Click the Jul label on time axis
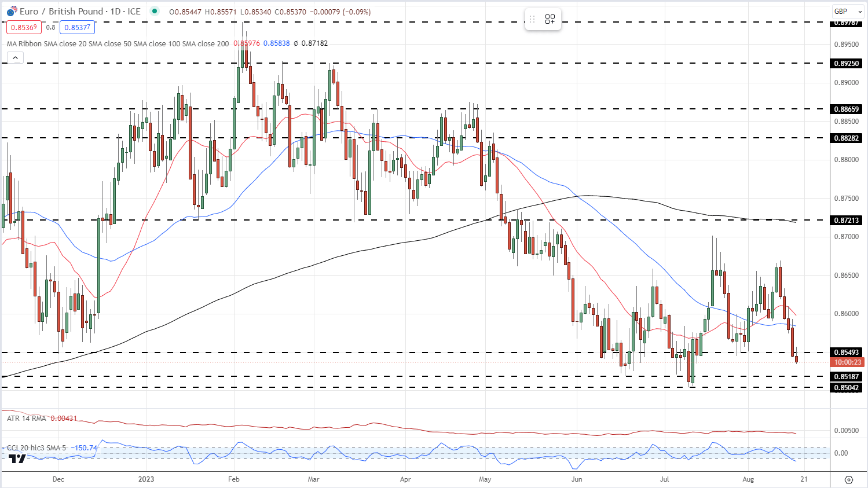868x488 pixels. [664, 479]
